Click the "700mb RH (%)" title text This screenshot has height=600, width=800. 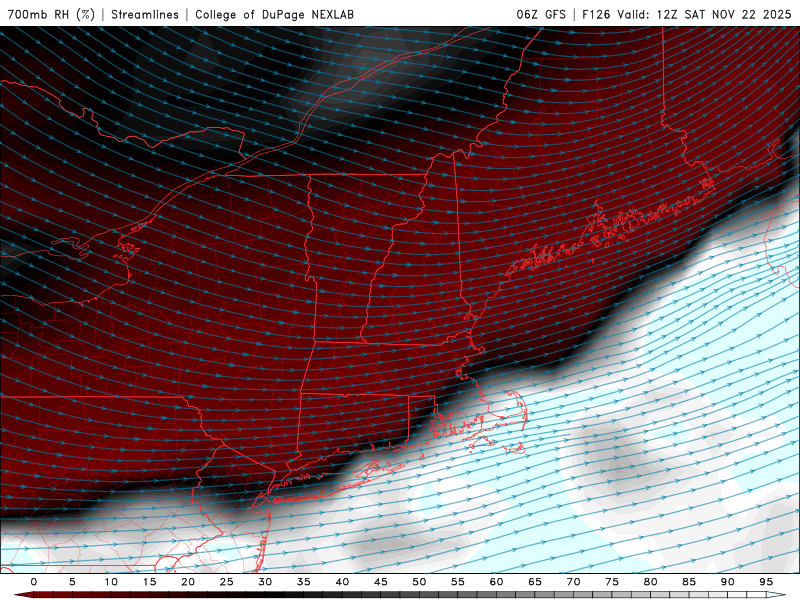point(51,14)
